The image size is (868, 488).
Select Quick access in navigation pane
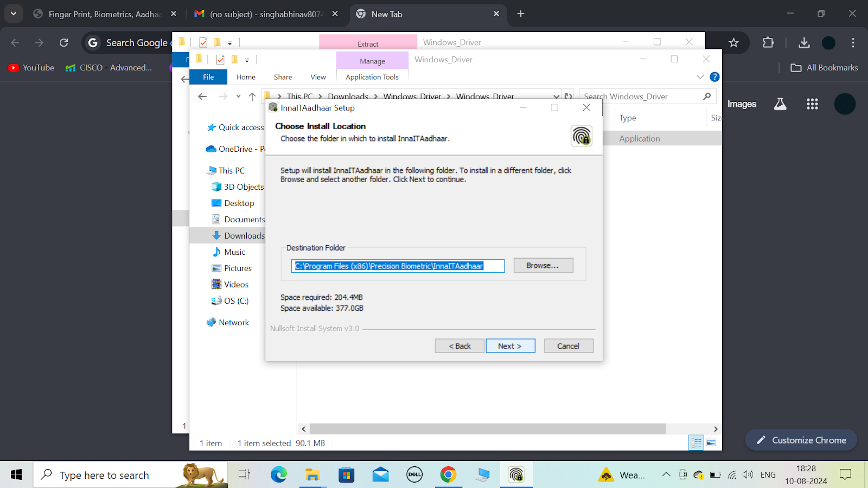click(235, 127)
